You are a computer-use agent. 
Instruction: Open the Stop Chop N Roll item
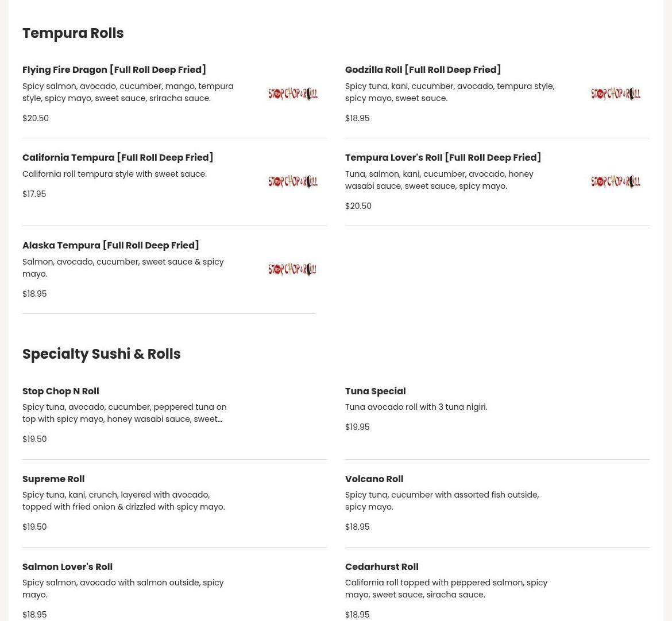tap(60, 391)
